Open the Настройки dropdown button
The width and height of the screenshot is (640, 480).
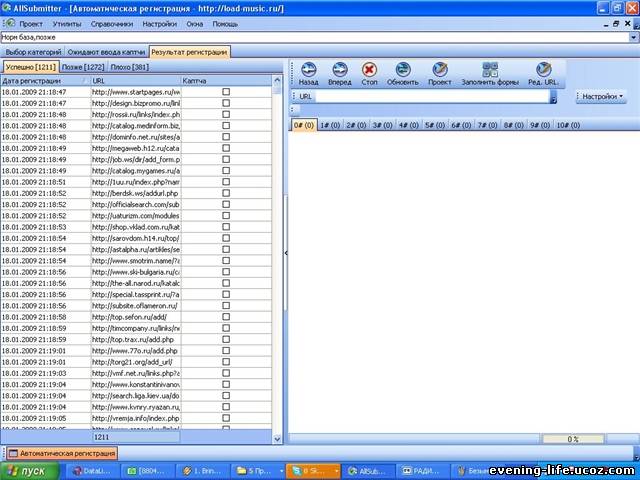pyautogui.click(x=601, y=96)
